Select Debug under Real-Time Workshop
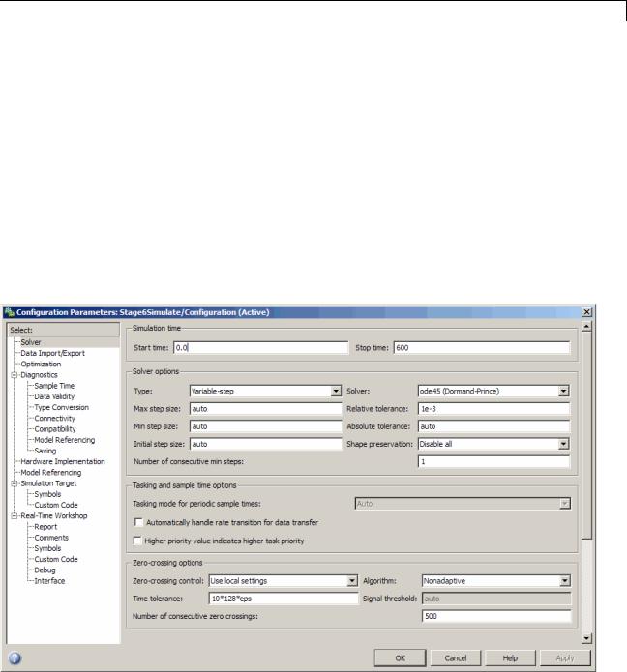 pyautogui.click(x=45, y=570)
